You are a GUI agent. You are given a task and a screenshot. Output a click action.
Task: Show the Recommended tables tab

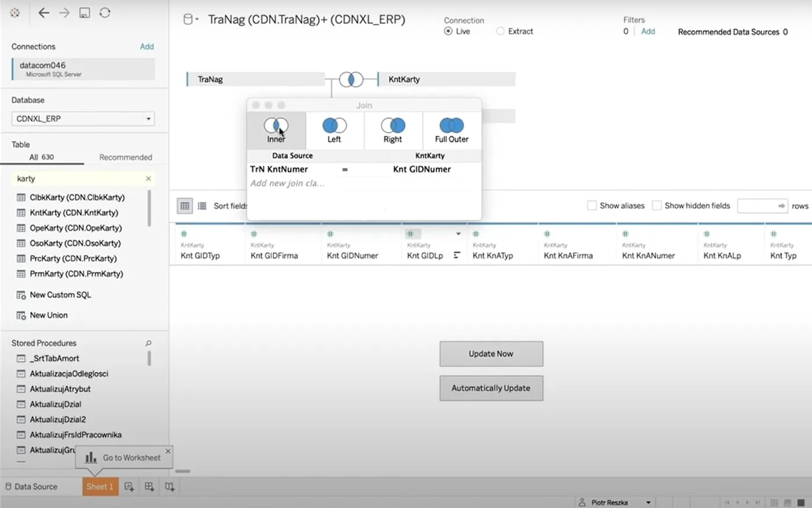125,157
